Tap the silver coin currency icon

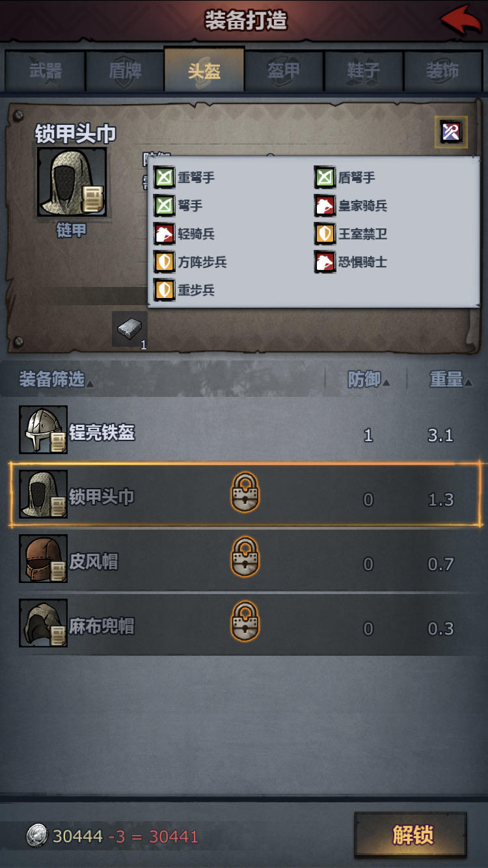point(37,836)
